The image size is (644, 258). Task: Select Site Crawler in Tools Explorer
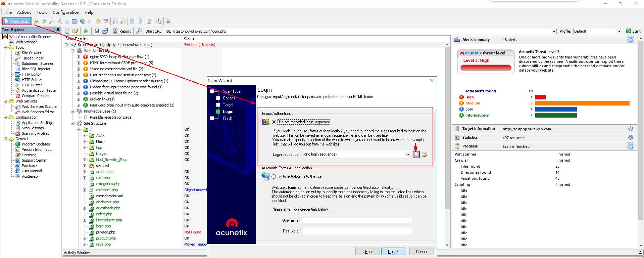pos(32,53)
